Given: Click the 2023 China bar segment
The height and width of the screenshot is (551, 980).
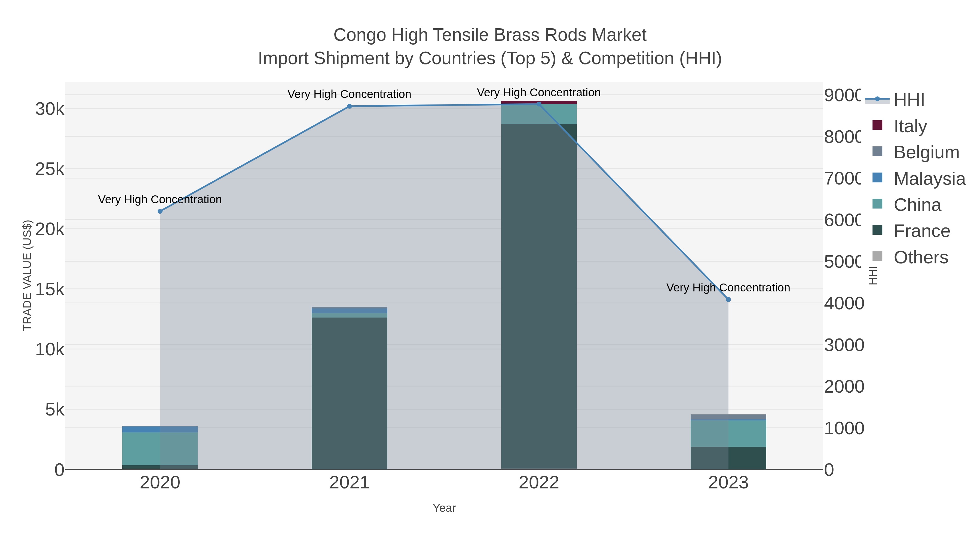Looking at the screenshot, I should click(x=728, y=433).
